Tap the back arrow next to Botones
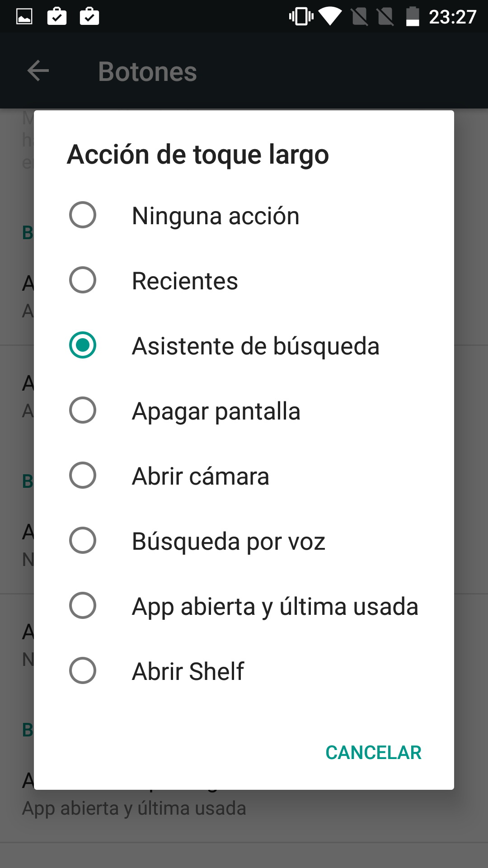Screen dimensions: 488x868 pos(38,71)
